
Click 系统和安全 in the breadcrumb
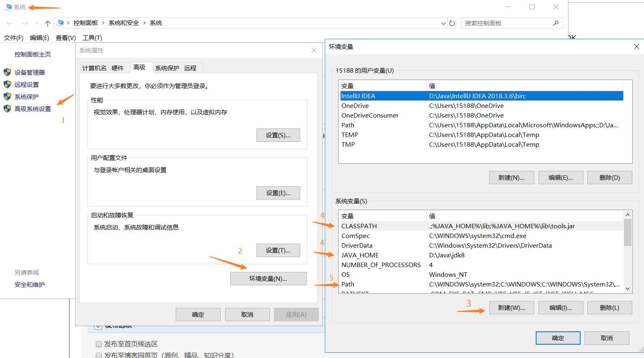(124, 23)
